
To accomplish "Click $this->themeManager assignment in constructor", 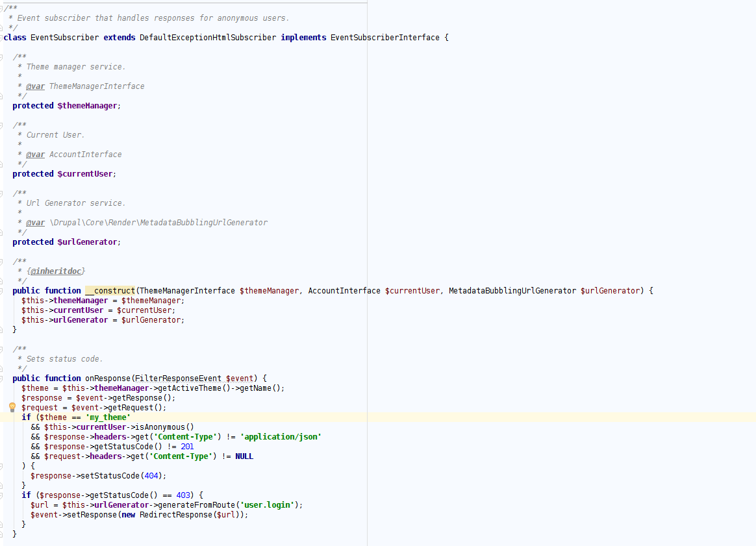I will click(x=103, y=300).
